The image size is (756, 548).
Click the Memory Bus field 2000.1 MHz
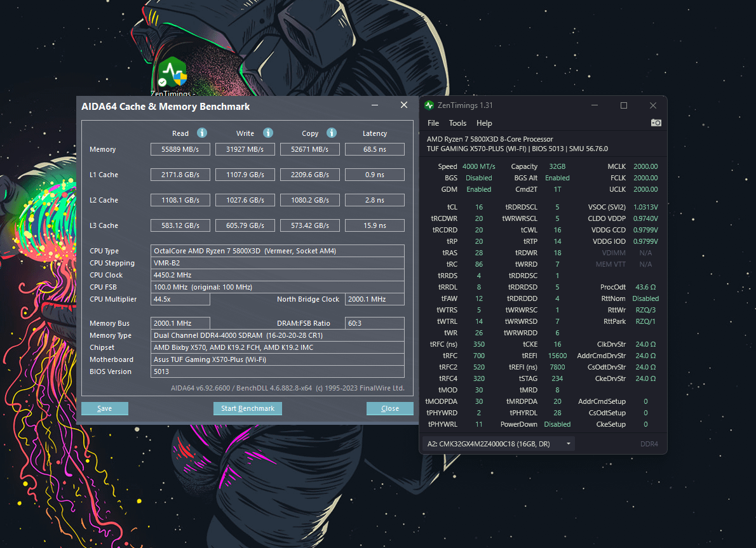[x=180, y=323]
